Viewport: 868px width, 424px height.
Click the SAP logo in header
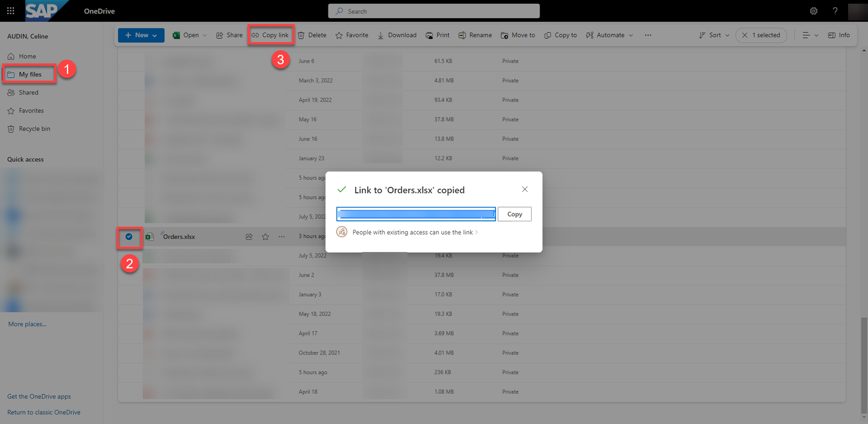pyautogui.click(x=46, y=10)
